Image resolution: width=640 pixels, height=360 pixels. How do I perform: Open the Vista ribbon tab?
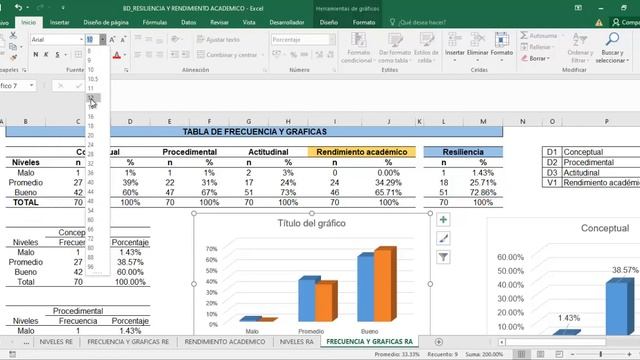point(249,22)
